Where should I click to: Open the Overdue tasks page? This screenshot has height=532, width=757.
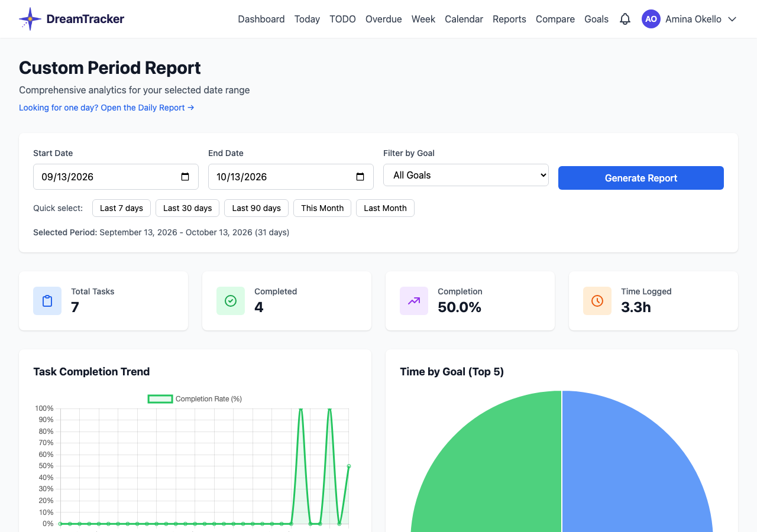point(384,19)
